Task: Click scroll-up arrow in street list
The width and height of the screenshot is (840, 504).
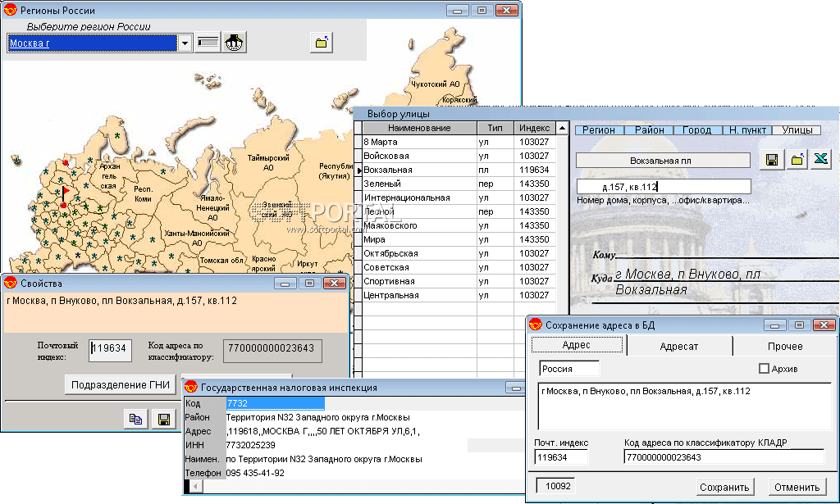Action: click(562, 128)
